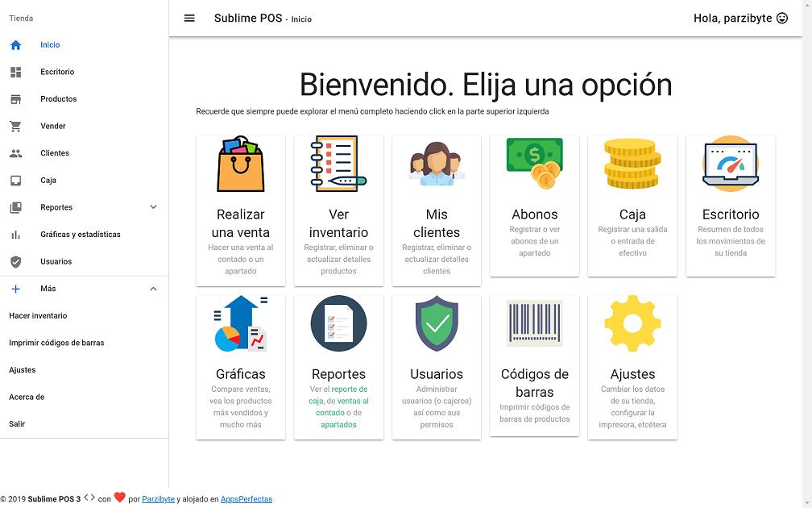Click the bar chart icon beside Gráficas y estadísticas
Viewport: 812px width, 508px height.
(15, 235)
